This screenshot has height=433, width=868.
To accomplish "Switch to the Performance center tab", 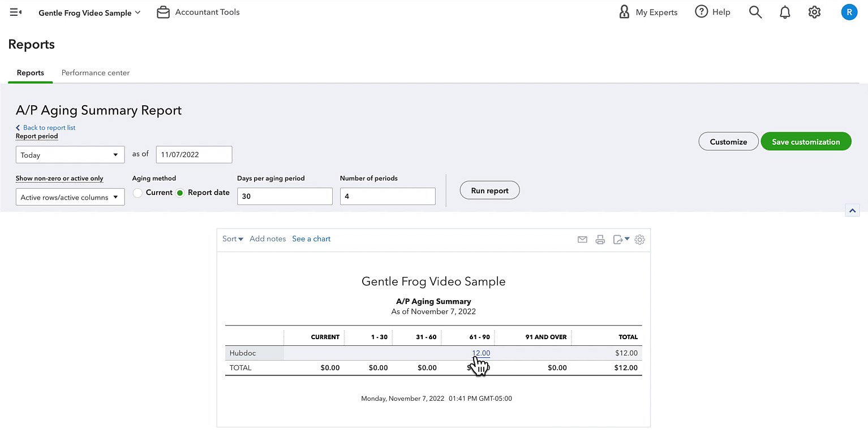I will point(96,72).
